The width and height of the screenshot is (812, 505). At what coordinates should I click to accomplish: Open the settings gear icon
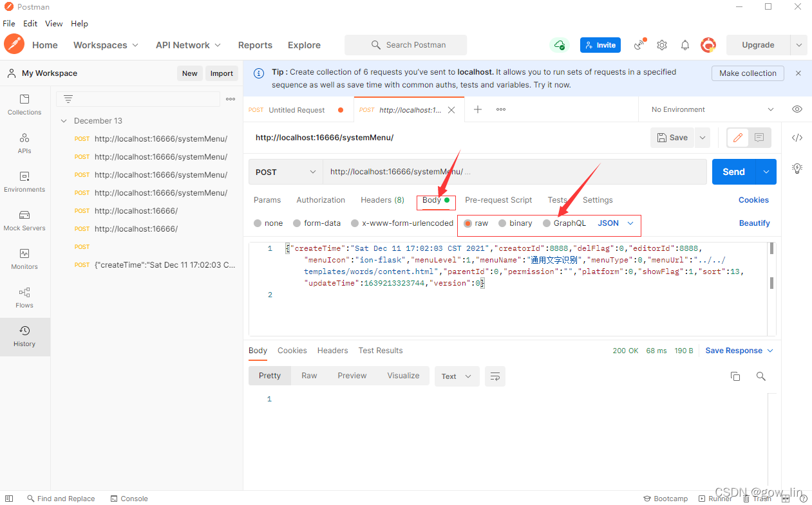pyautogui.click(x=662, y=45)
